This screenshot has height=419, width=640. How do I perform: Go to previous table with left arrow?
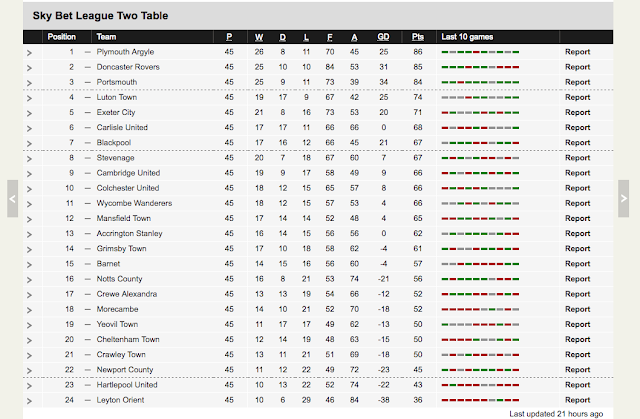[13, 199]
